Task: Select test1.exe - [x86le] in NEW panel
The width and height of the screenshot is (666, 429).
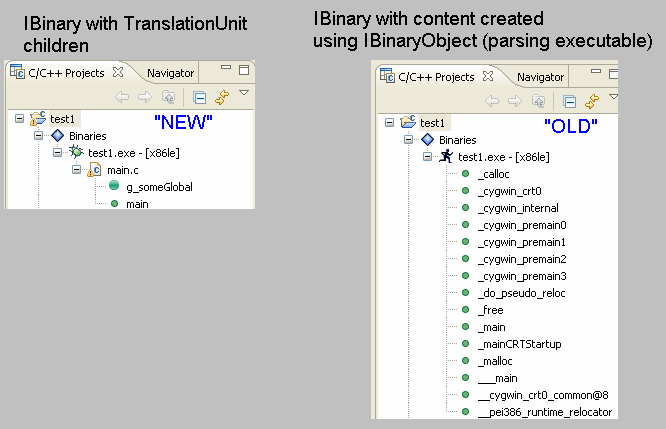Action: 134,153
